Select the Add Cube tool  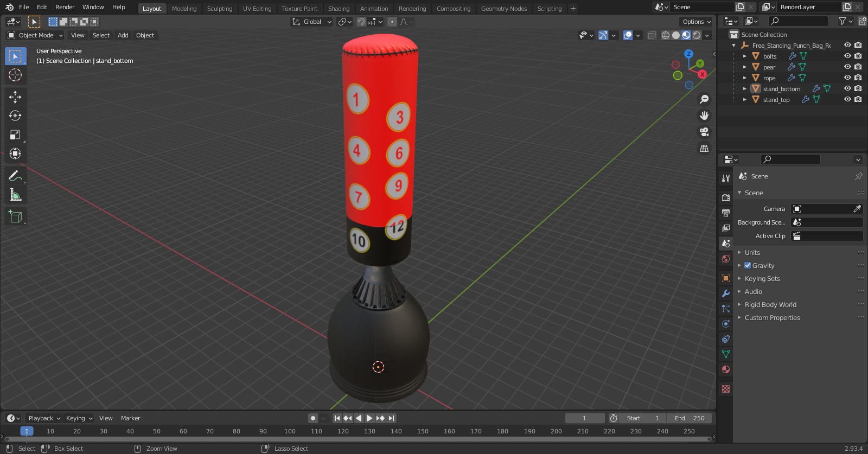point(15,217)
